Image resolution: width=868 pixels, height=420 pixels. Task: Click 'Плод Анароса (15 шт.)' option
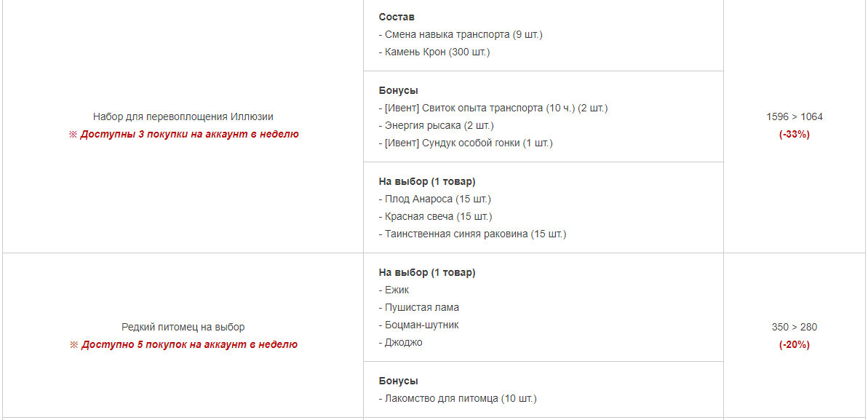coord(435,199)
